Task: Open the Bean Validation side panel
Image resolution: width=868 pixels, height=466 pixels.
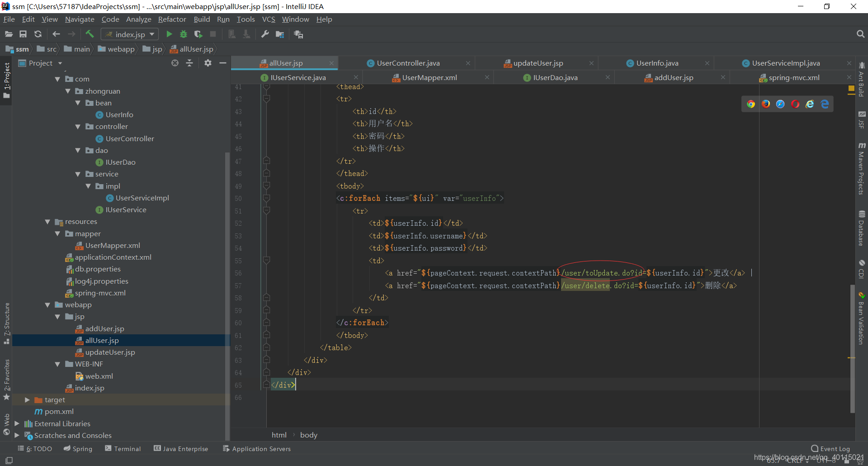Action: (x=862, y=319)
